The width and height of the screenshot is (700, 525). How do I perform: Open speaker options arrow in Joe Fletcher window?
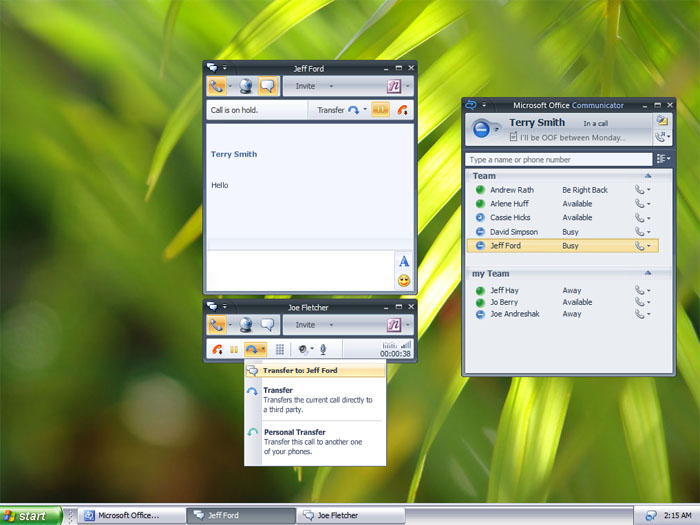pyautogui.click(x=312, y=349)
